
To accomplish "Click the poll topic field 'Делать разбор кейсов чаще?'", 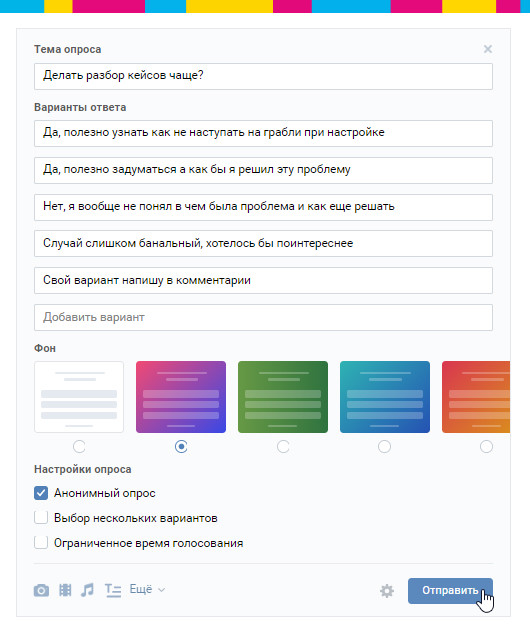I will [264, 76].
